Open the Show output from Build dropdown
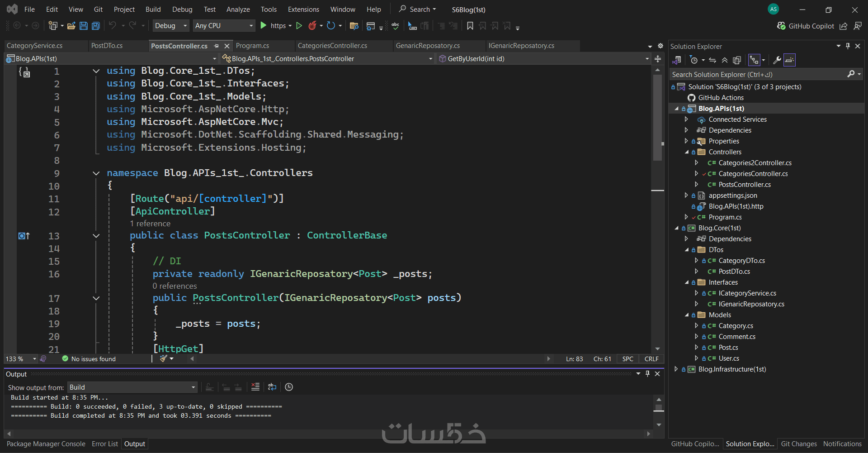Screen dimensions: 868x453 pyautogui.click(x=132, y=387)
